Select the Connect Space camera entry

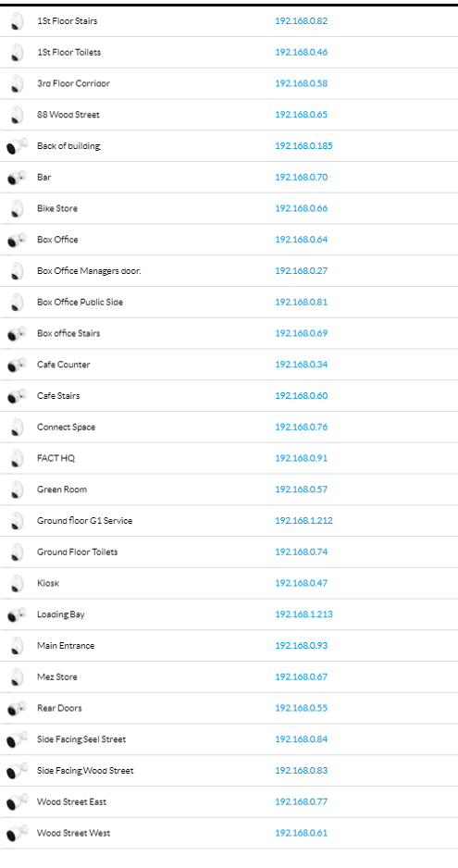[x=229, y=427]
